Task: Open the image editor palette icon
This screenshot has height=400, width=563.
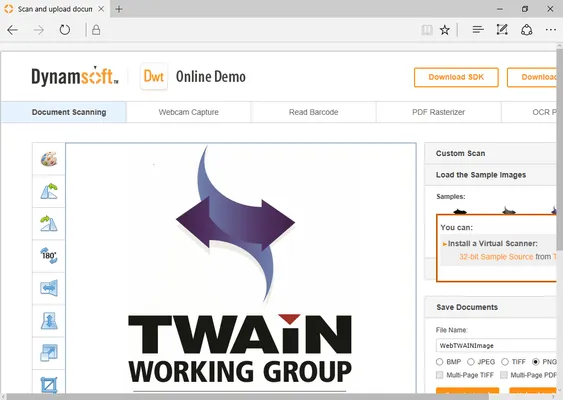Action: [x=49, y=159]
